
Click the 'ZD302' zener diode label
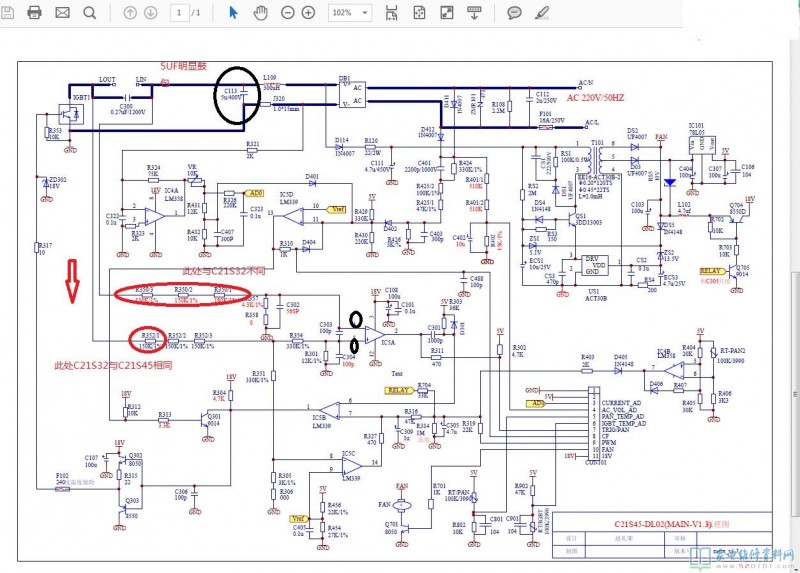pos(58,180)
